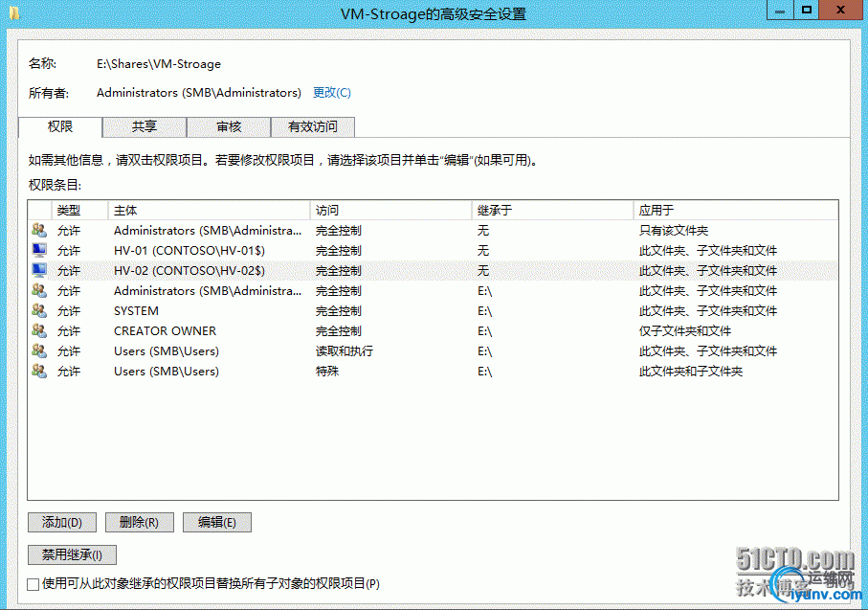Click the 只有该文件夹 applies-to cell
868x610 pixels.
coord(674,230)
